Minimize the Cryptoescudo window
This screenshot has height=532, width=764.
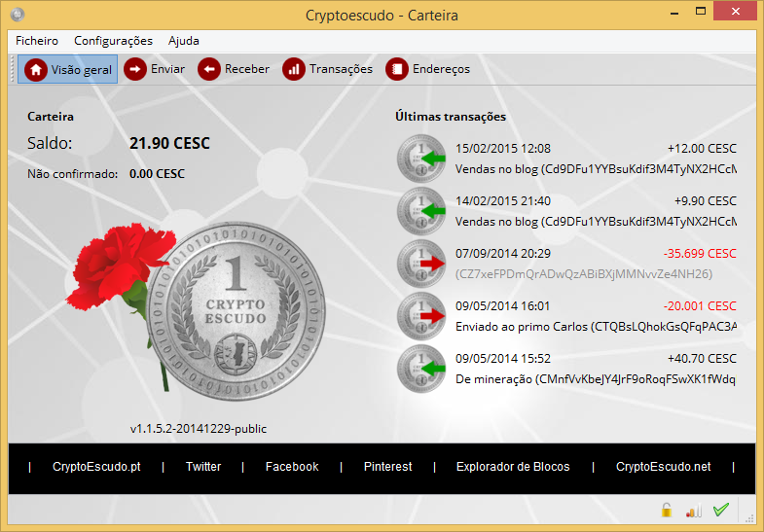(674, 12)
